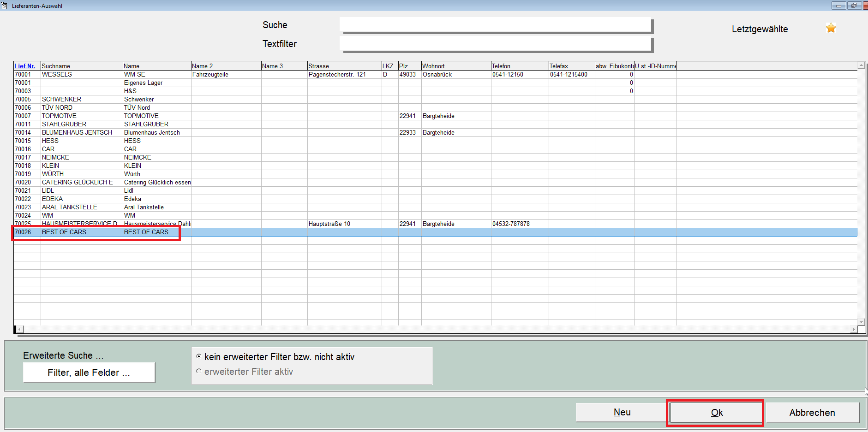Select the EDEKA Suchname cell

[x=82, y=199]
